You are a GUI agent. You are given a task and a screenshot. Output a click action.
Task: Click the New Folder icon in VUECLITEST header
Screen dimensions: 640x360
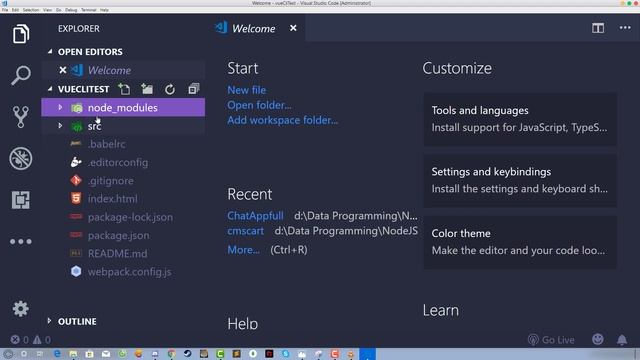(x=147, y=89)
